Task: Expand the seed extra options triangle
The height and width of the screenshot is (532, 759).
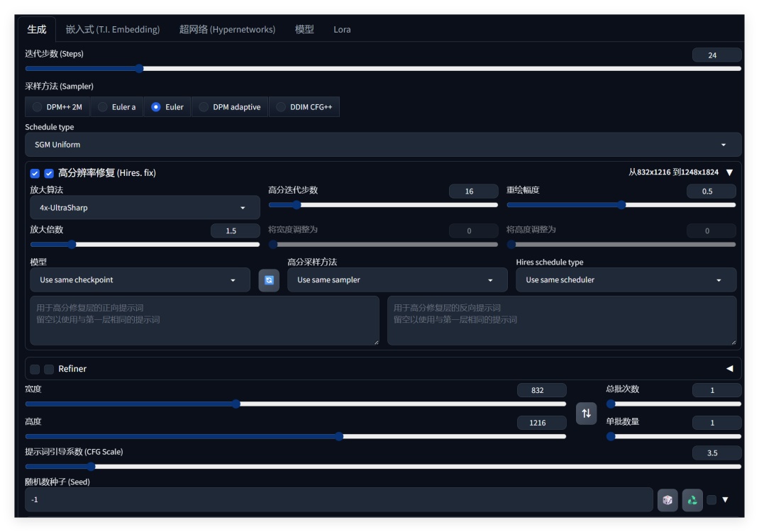Action: 725,500
